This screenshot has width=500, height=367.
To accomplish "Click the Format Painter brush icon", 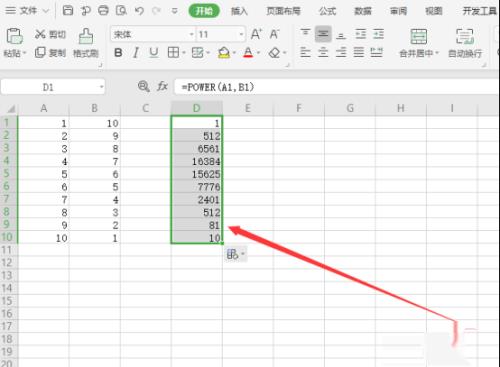I will click(86, 37).
